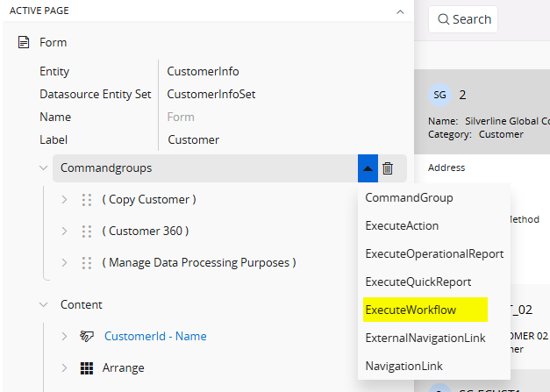Click the drag handle for Copy Customer
Image resolution: width=550 pixels, height=392 pixels.
pos(87,199)
